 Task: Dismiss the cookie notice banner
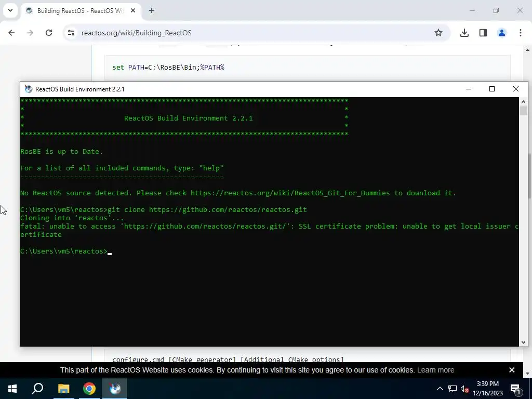coord(512,370)
